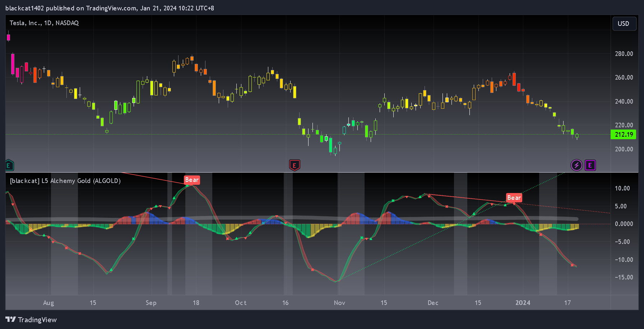Click the 280.00 price axis label

pyautogui.click(x=624, y=54)
